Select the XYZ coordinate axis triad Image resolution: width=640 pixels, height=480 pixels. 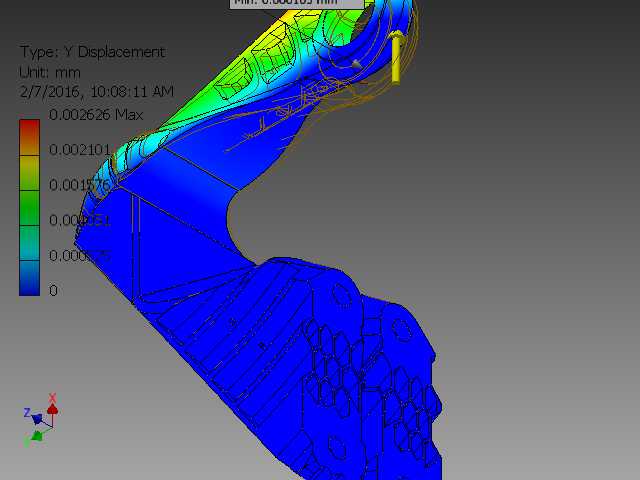tap(40, 420)
